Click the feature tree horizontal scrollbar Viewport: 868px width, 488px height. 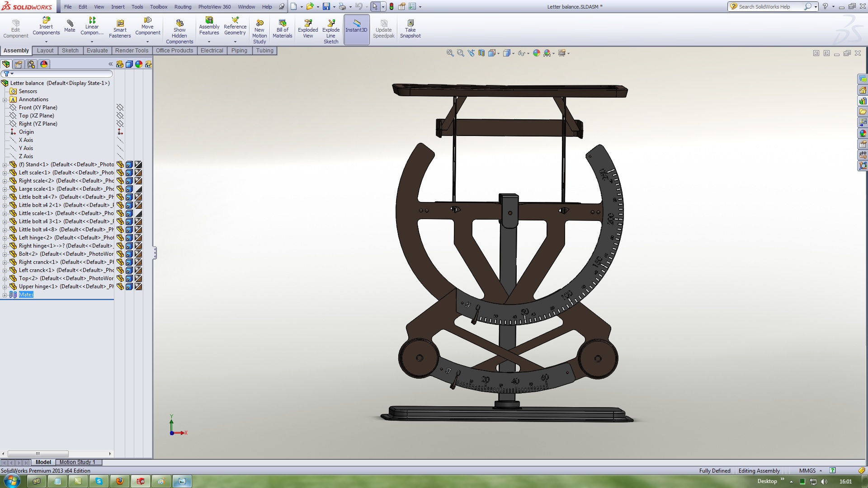point(38,454)
